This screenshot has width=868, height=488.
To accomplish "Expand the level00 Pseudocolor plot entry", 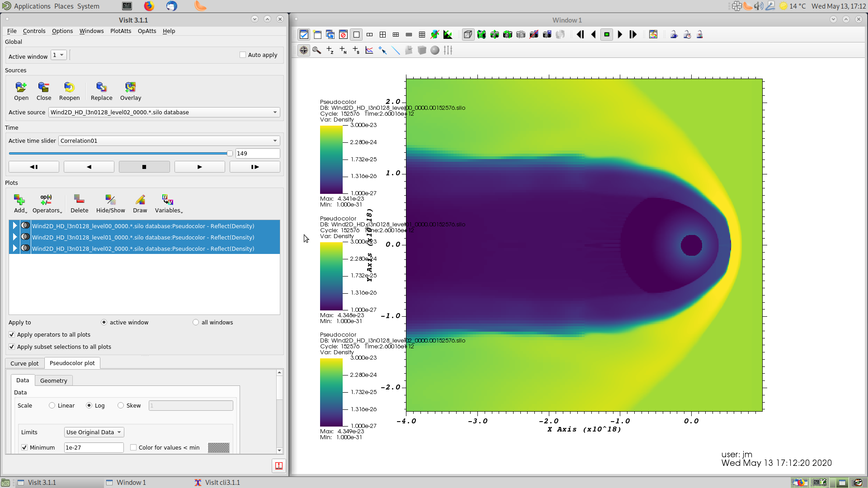I will 15,225.
